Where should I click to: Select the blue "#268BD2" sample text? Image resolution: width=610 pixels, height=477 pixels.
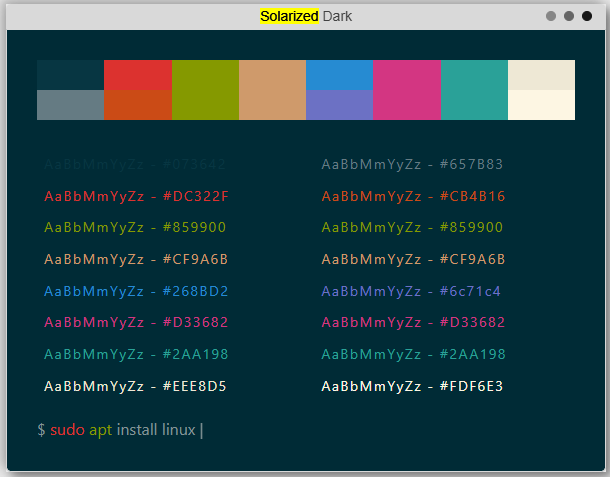pos(136,291)
